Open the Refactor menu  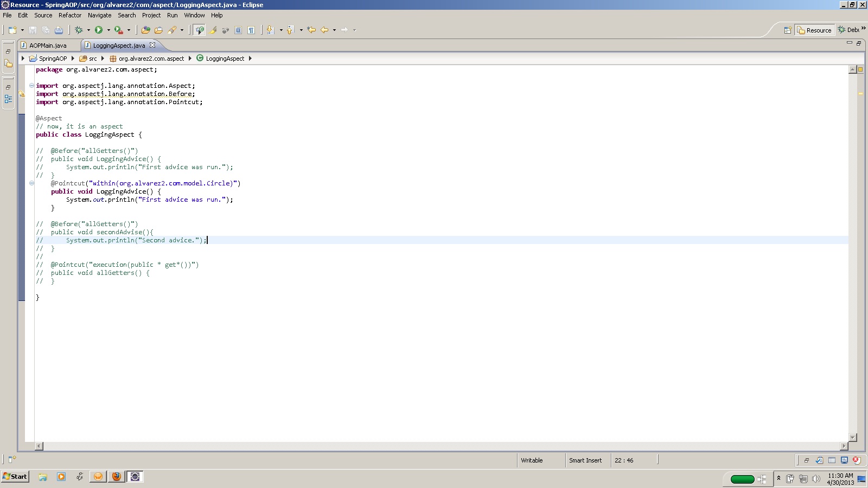[x=69, y=15]
